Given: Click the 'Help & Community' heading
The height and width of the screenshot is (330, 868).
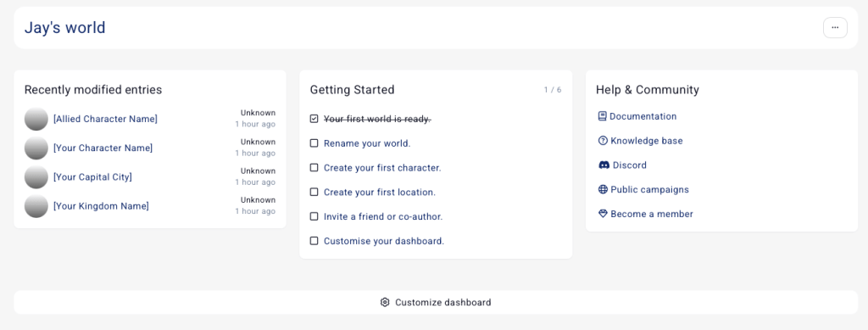Looking at the screenshot, I should pyautogui.click(x=647, y=90).
